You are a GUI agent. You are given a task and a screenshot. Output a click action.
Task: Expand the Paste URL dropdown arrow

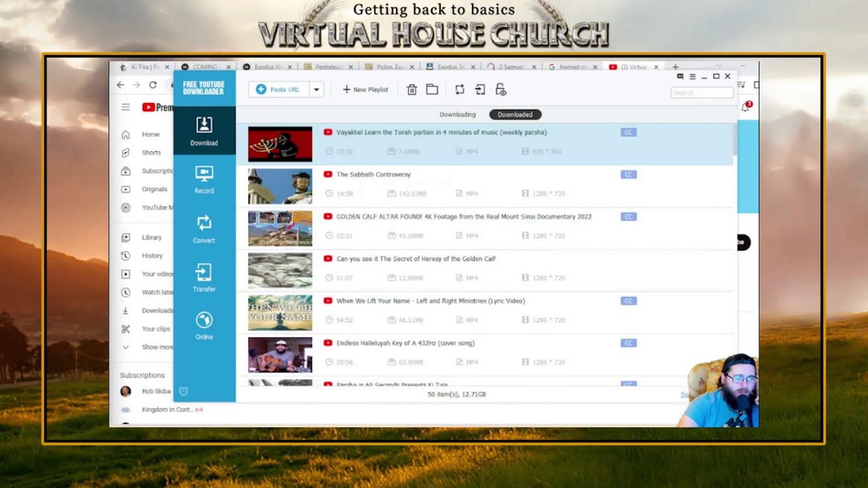316,89
